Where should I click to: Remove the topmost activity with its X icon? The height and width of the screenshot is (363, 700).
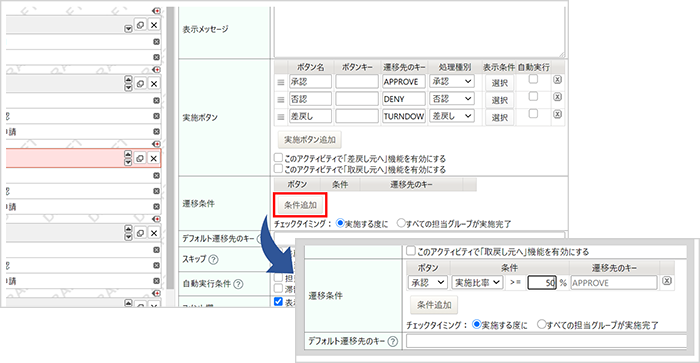154,25
